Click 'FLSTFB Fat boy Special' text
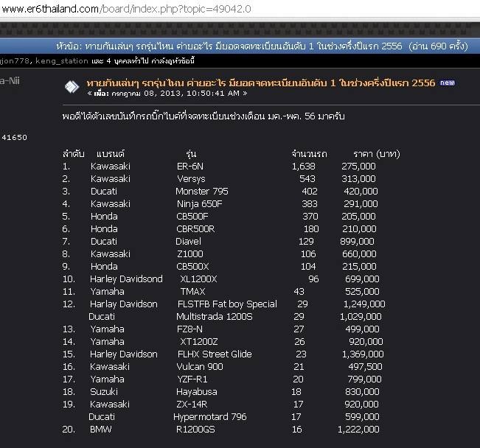 click(227, 304)
